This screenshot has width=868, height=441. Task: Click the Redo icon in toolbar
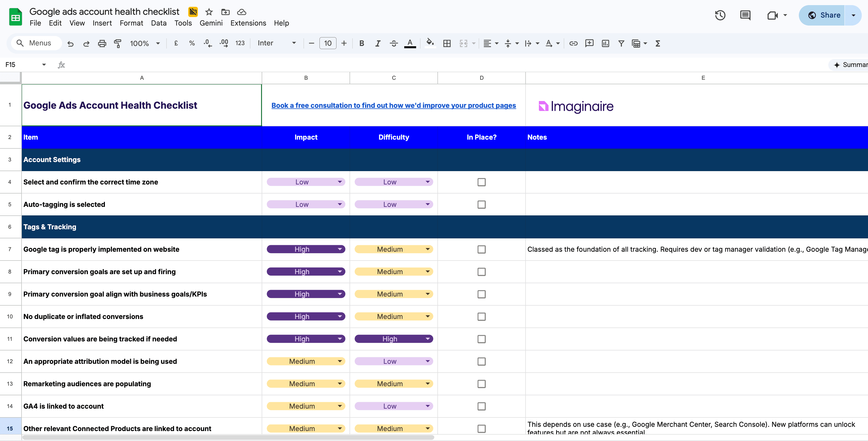pyautogui.click(x=86, y=43)
